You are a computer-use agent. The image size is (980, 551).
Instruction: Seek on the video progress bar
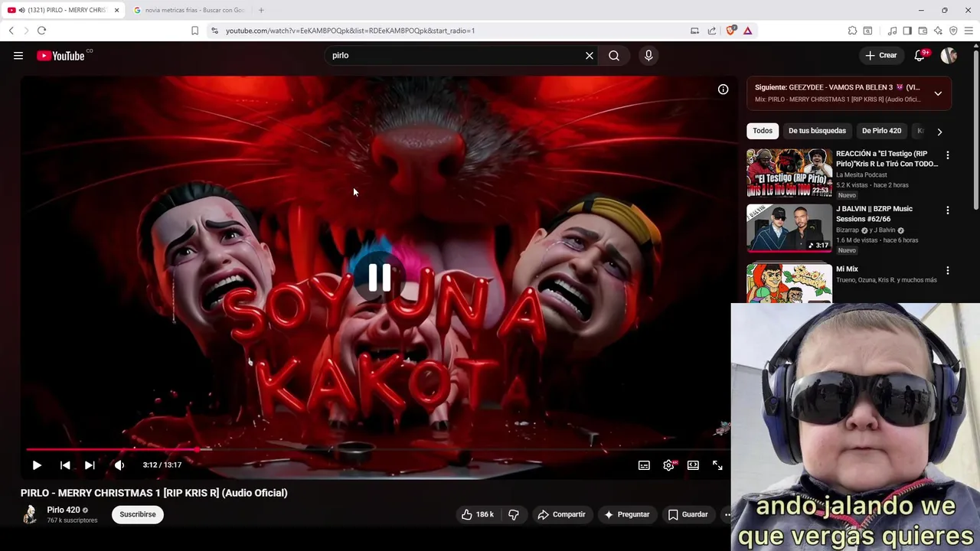tap(379, 449)
